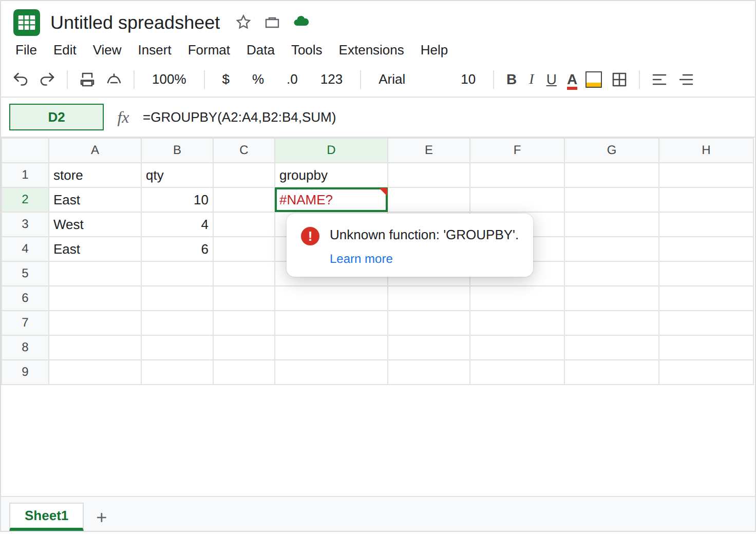Viewport: 756px width, 536px height.
Task: Open the Google Sheets home icon
Action: click(27, 23)
